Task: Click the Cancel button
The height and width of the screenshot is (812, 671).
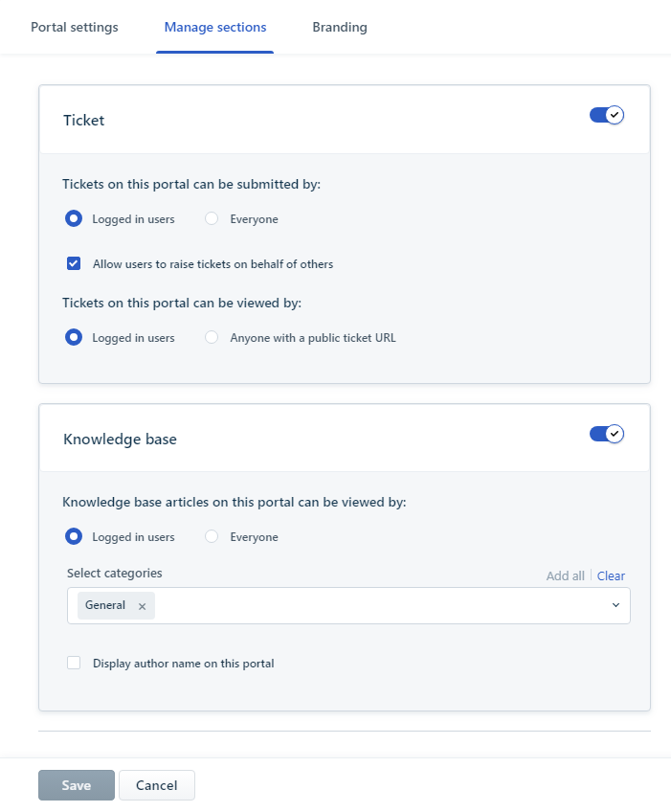Action: click(x=157, y=785)
